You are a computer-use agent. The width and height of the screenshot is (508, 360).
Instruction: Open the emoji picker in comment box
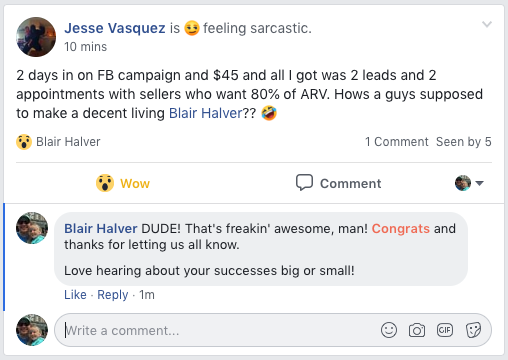pos(389,330)
